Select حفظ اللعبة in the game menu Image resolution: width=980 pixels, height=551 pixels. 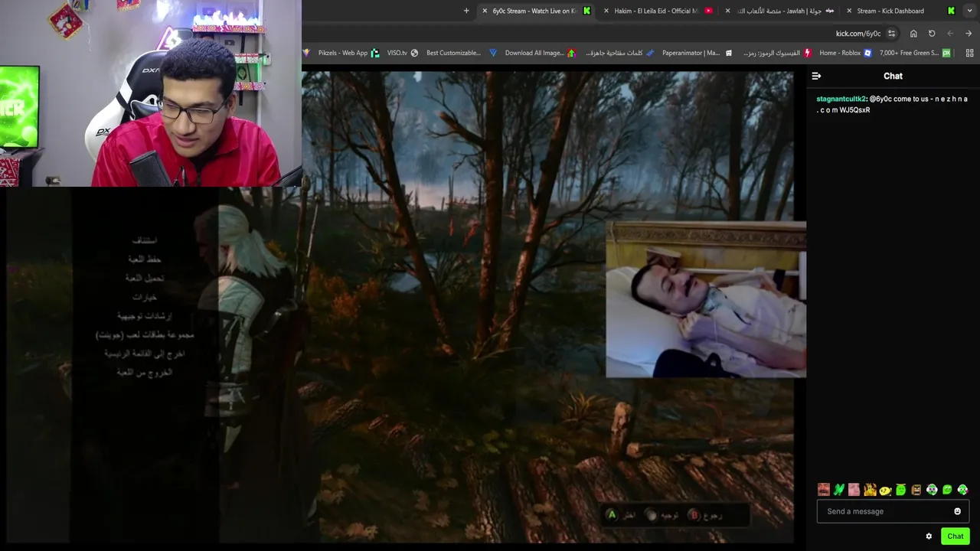pyautogui.click(x=145, y=259)
